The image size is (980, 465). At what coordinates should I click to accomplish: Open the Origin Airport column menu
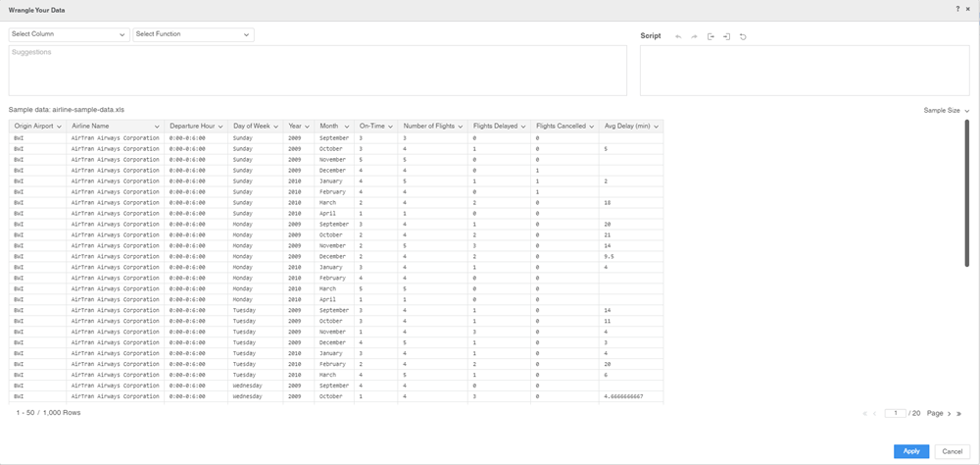tap(59, 127)
